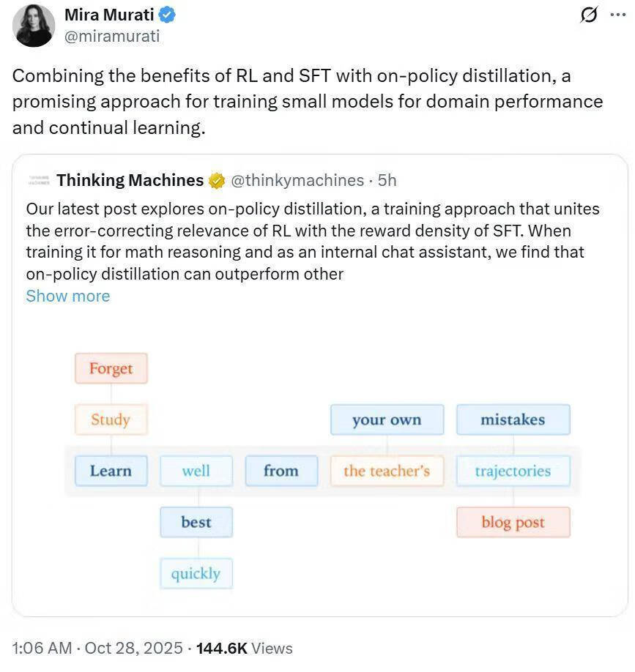Click the gold verified badge icon
The image size is (635, 672).
(217, 181)
